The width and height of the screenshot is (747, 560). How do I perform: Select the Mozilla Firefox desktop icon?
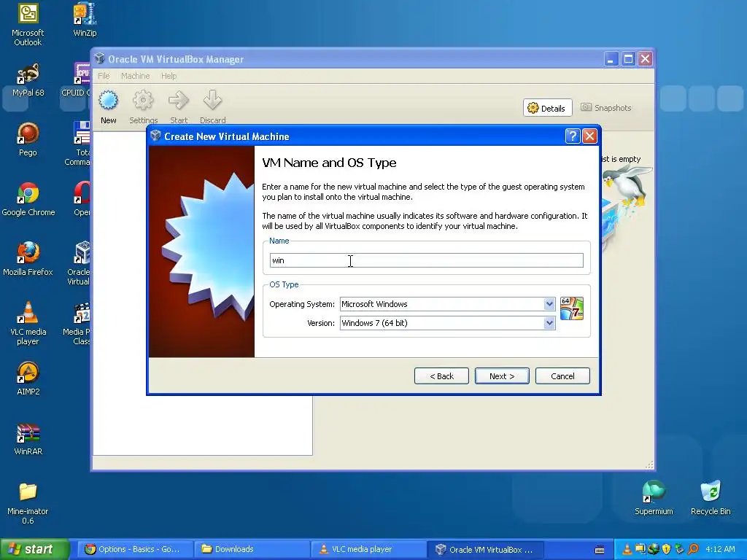pos(28,259)
